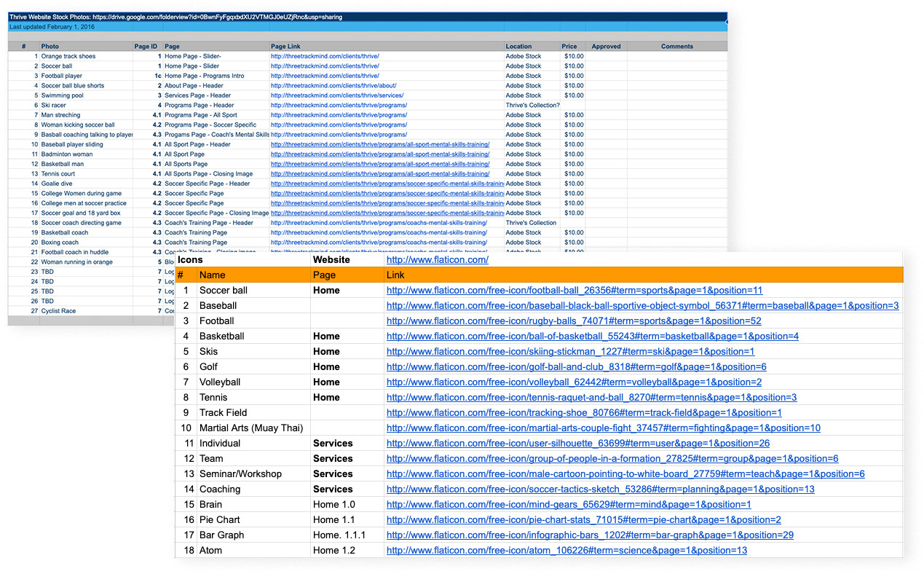924x574 pixels.
Task: Select the 'Ski racer' photo cell
Action: (86, 105)
